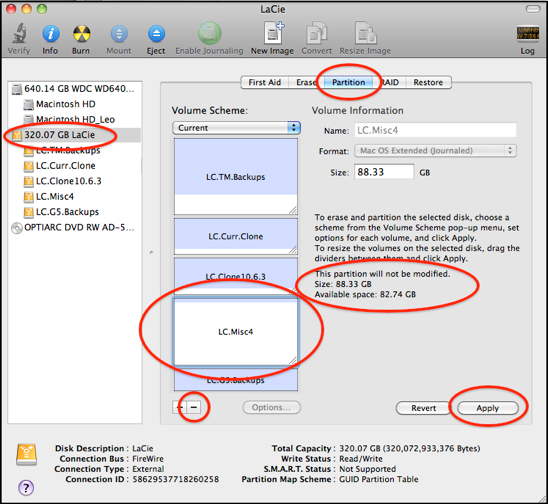The width and height of the screenshot is (548, 504).
Task: Select LC.G5.Backups in the sidebar
Action: 75,212
